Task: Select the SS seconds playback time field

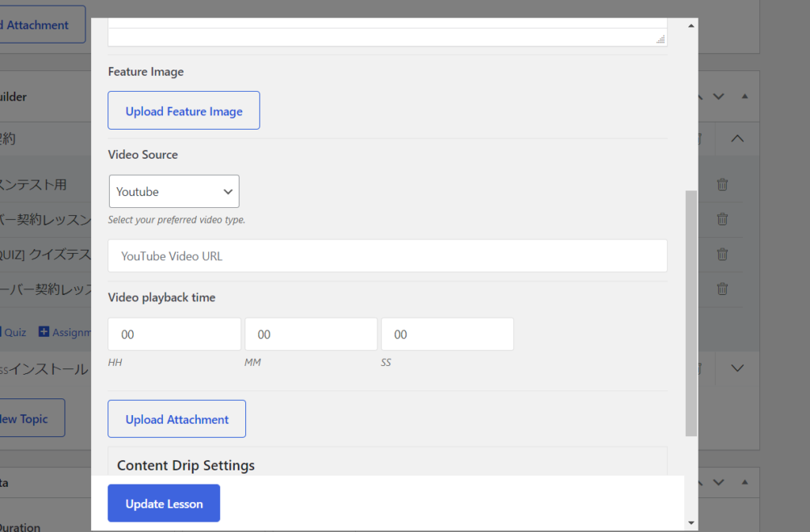Action: [x=447, y=334]
